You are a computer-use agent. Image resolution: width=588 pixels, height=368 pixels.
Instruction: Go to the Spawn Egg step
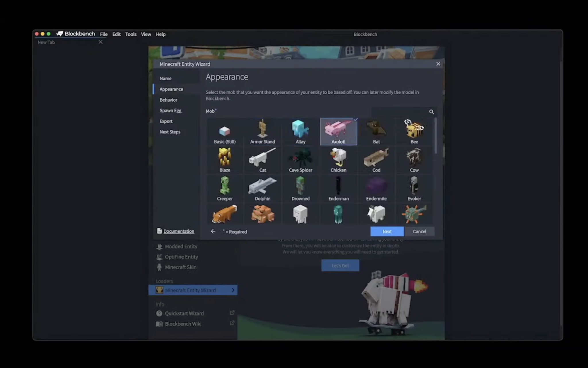[170, 110]
